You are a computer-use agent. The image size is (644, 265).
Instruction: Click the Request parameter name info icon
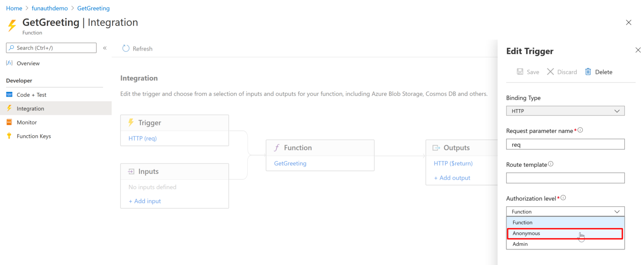click(580, 130)
